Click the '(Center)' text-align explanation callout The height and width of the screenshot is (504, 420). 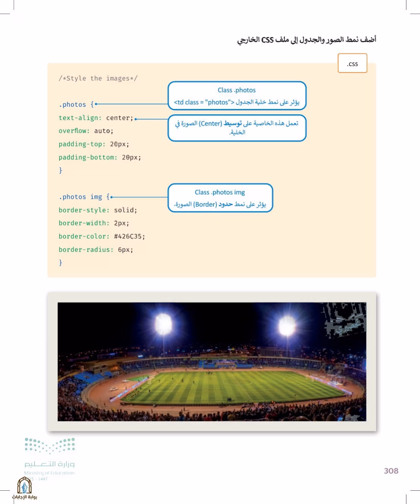click(237, 128)
